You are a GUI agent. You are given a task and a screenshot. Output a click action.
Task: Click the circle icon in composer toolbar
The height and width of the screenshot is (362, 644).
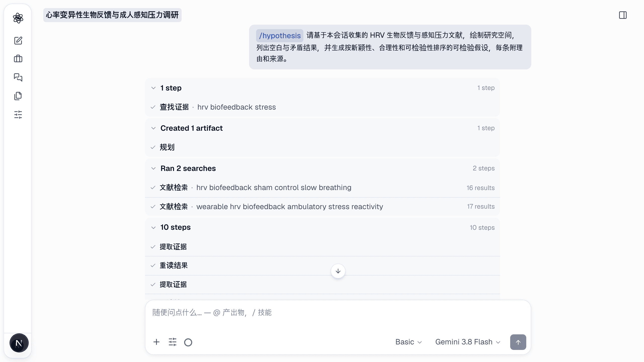[188, 342]
